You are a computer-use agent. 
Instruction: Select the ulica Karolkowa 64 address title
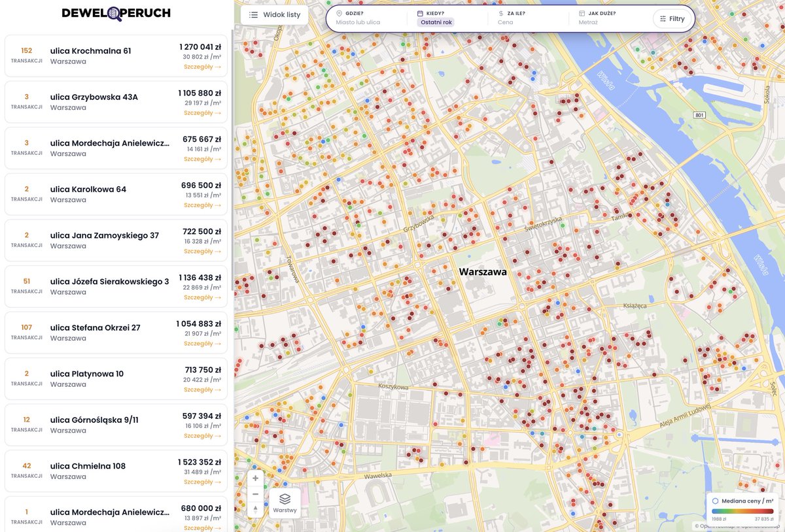[x=88, y=190]
